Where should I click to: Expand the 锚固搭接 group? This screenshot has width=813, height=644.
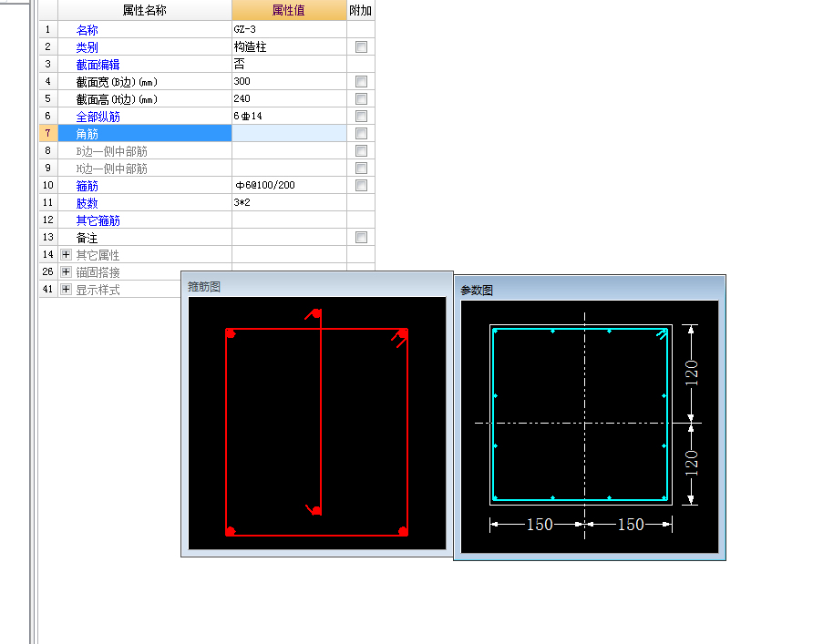[x=66, y=272]
